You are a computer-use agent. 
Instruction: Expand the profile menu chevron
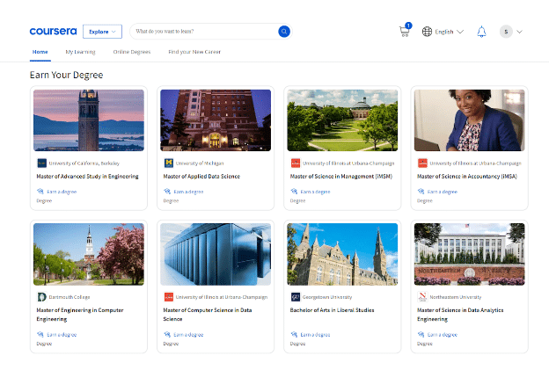[x=519, y=32]
